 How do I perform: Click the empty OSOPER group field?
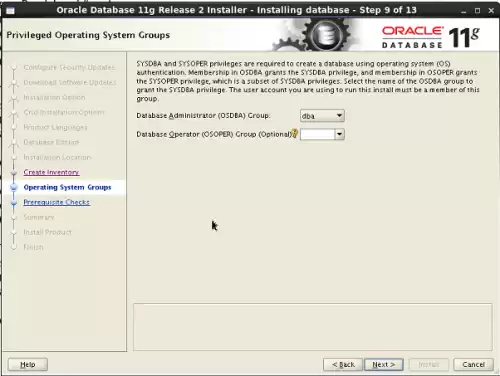(x=317, y=134)
